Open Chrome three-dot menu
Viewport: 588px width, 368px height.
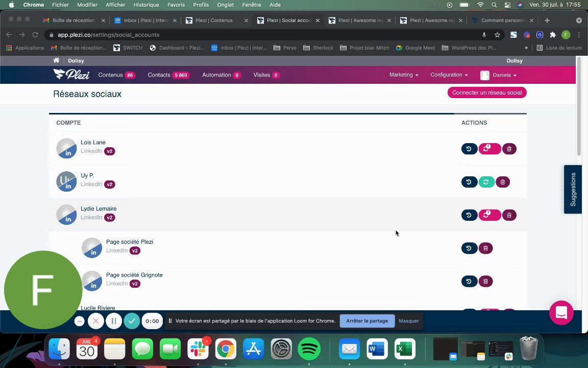[x=579, y=35]
